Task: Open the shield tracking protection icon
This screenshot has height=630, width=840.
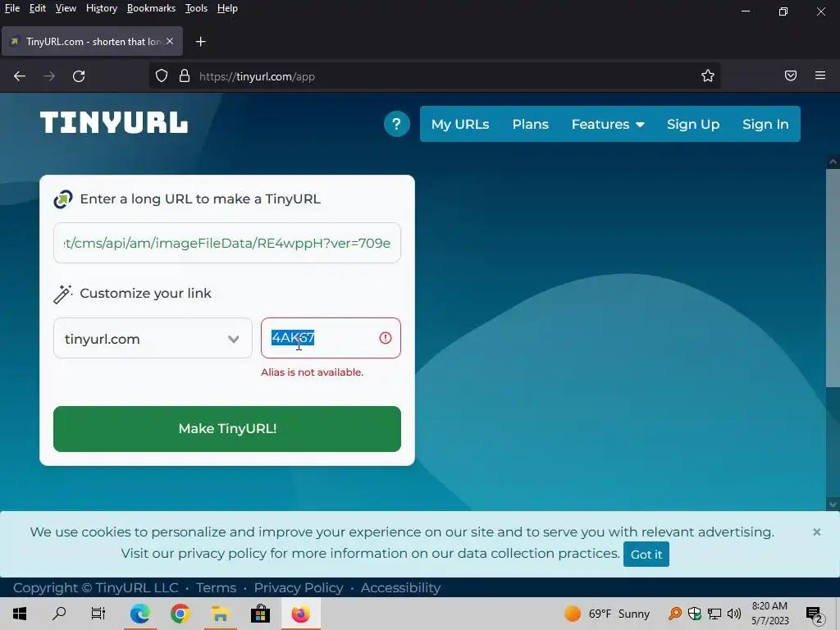Action: click(x=162, y=76)
